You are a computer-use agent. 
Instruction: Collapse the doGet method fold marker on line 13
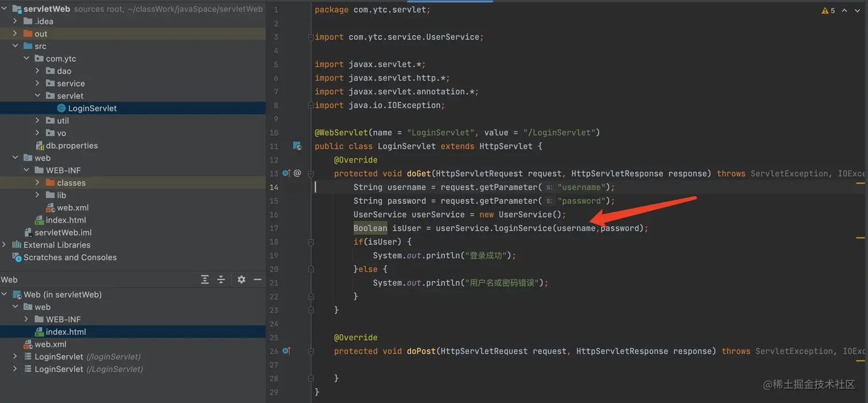311,173
